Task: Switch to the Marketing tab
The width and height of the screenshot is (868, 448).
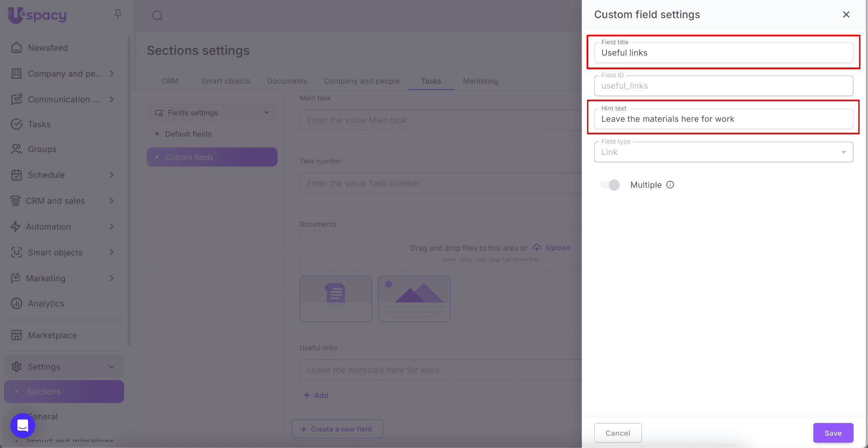Action: [480, 81]
